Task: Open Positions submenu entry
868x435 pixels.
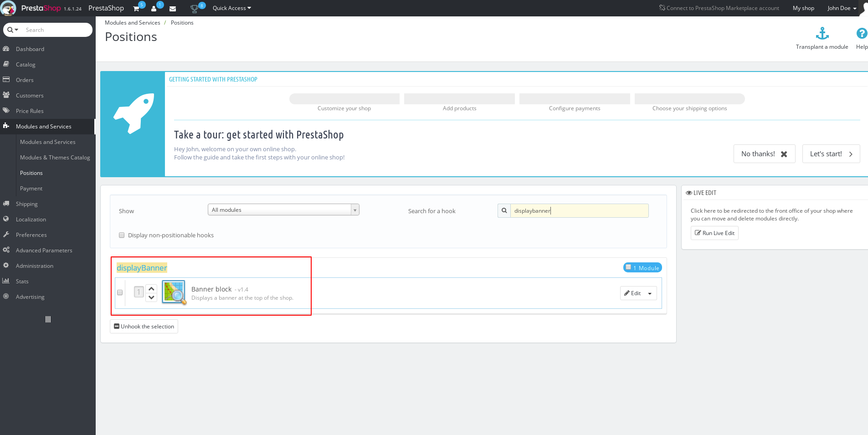Action: [31, 173]
